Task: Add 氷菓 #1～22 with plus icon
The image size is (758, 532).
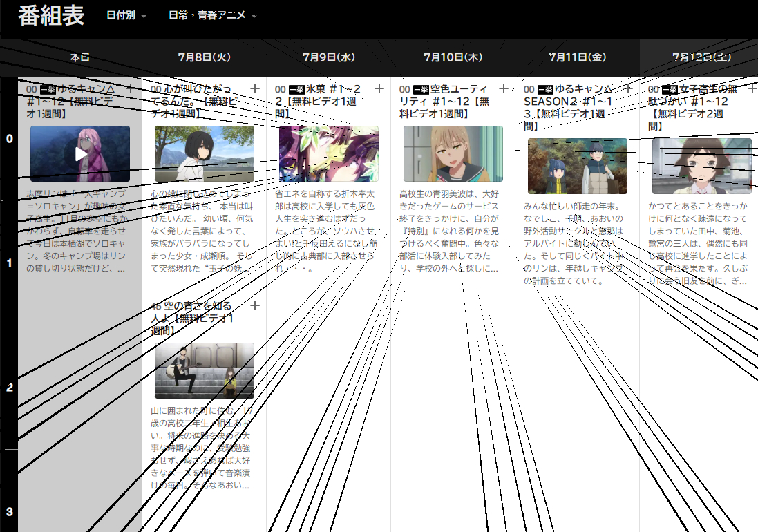Action: pos(379,88)
